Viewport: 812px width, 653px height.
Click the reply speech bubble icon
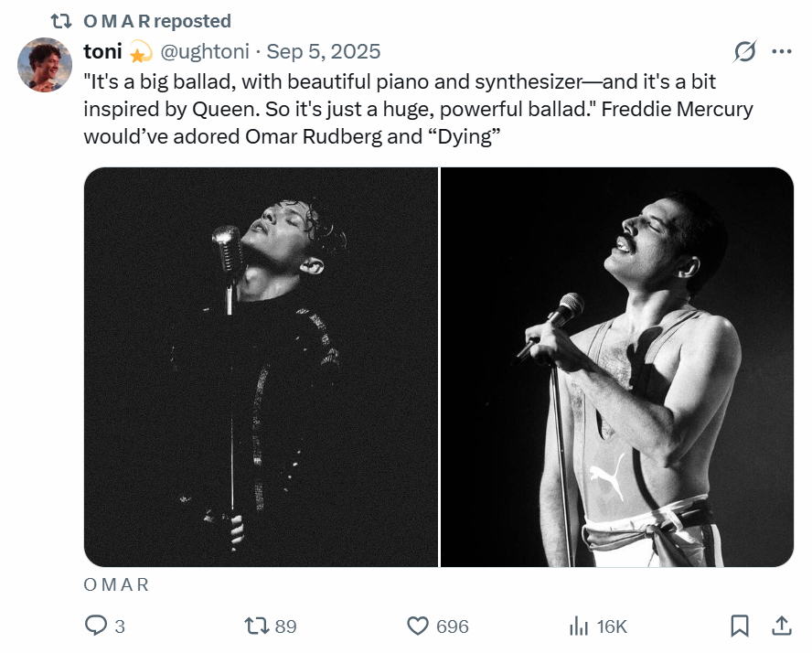point(96,626)
